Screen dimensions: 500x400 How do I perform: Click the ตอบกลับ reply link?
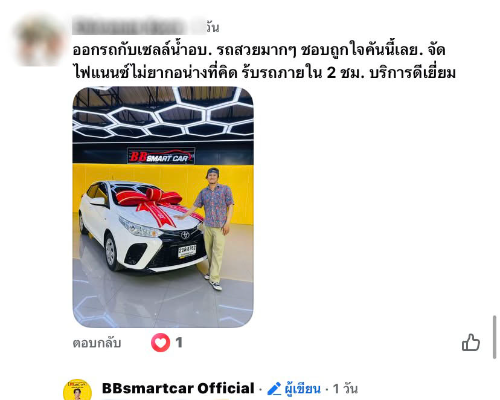click(97, 343)
